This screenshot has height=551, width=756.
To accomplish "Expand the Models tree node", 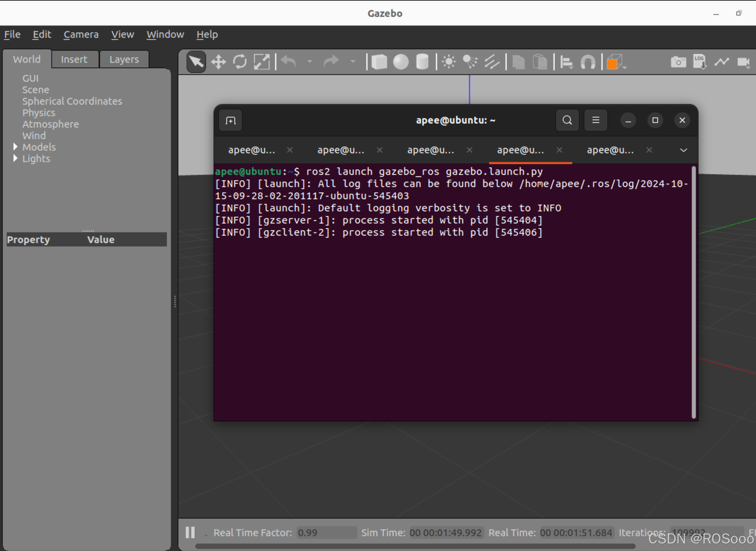I will pyautogui.click(x=15, y=147).
